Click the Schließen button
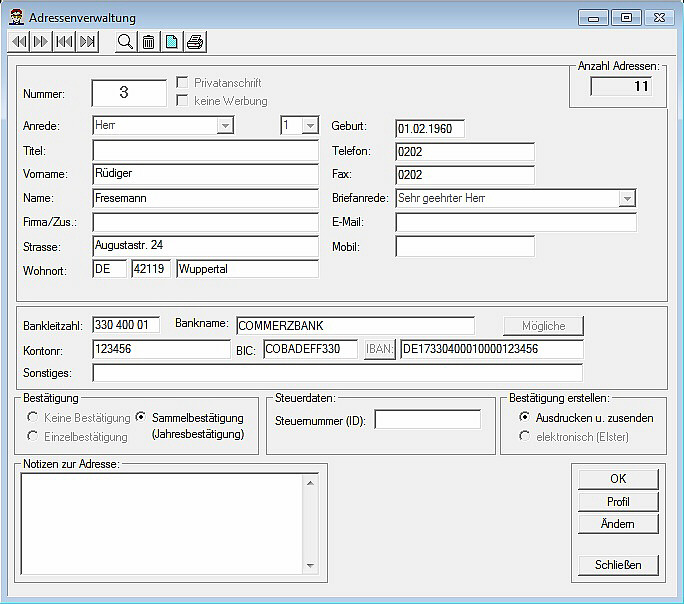The height and width of the screenshot is (604, 684). coord(618,564)
